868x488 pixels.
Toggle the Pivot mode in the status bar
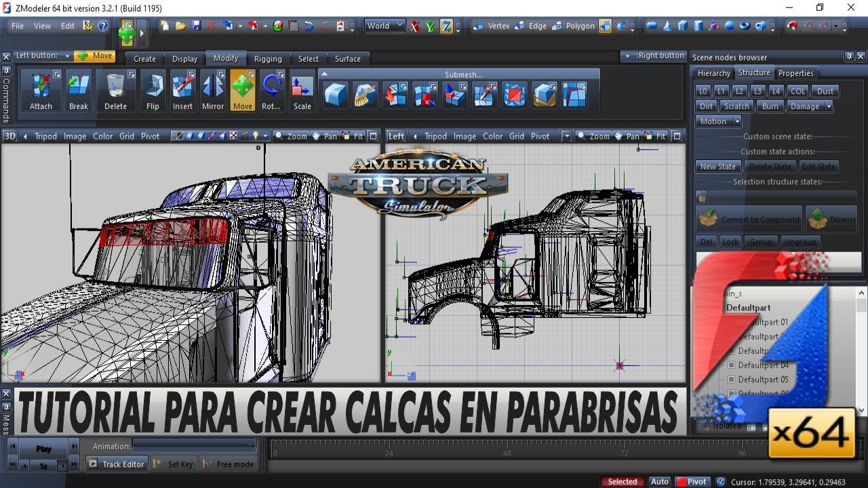(x=692, y=481)
